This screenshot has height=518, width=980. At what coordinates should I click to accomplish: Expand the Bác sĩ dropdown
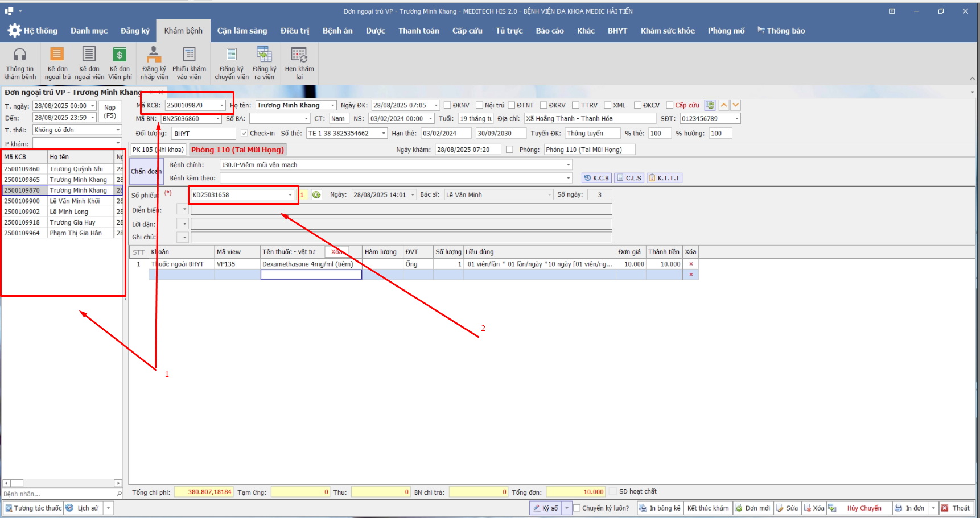549,195
